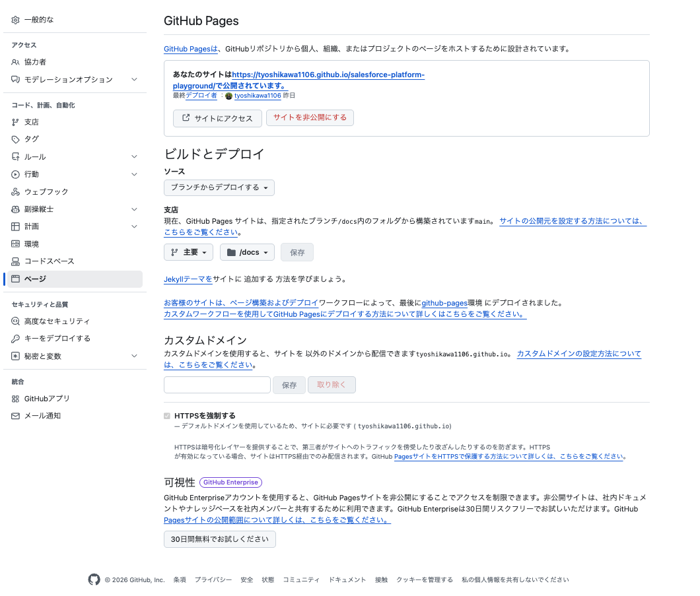Click the people icon next to 協力者

coord(16,62)
